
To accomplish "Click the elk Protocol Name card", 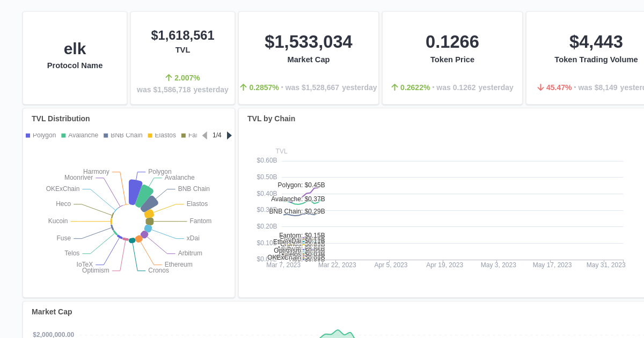I will (x=75, y=56).
